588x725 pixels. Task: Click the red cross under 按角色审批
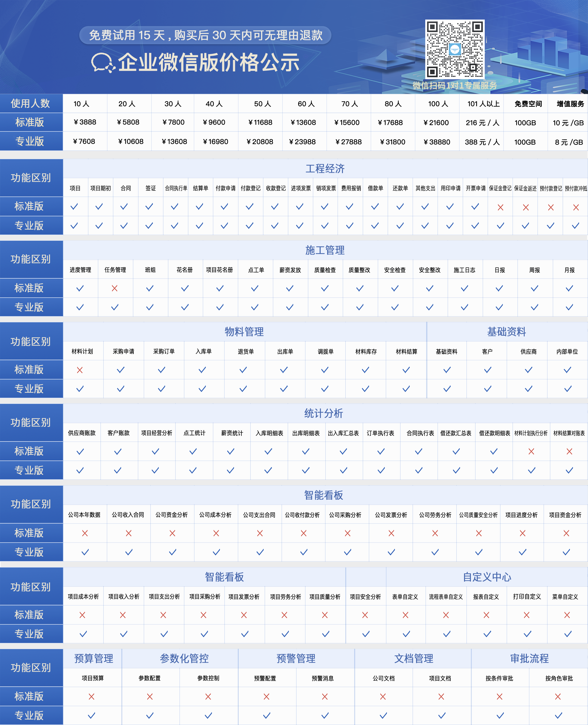pyautogui.click(x=558, y=697)
